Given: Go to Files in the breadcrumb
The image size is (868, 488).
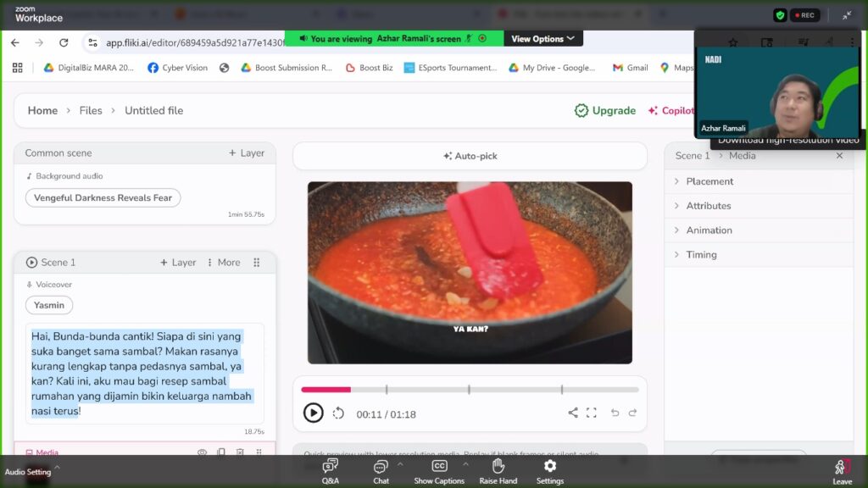Looking at the screenshot, I should click(x=91, y=111).
